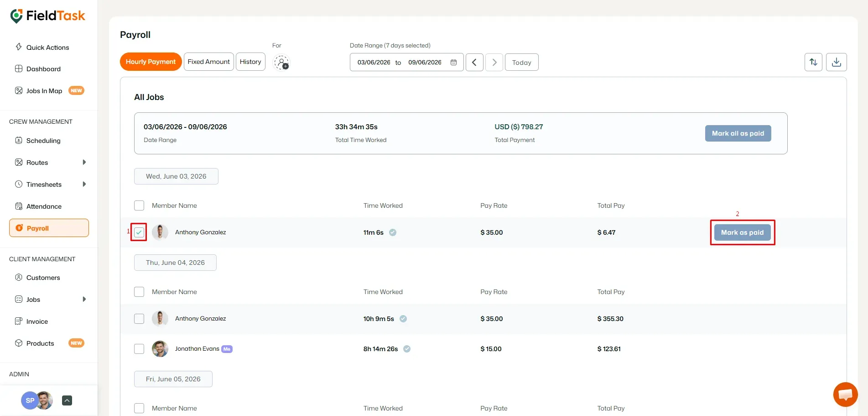Screen dimensions: 868x416
Task: Click the $ 355.30 total pay value
Action: (610, 319)
